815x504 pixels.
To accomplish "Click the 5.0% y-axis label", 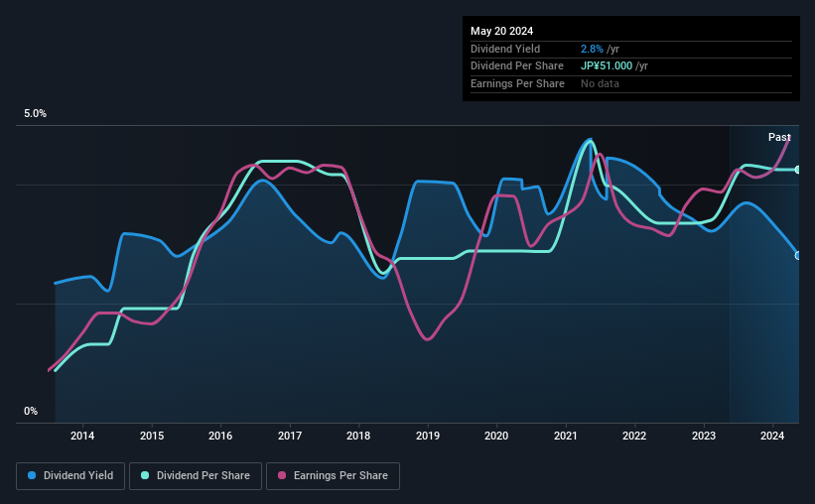I will coord(35,114).
